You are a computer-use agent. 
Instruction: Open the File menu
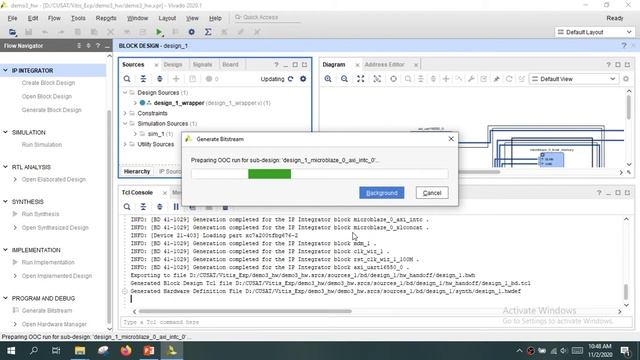coord(12,18)
